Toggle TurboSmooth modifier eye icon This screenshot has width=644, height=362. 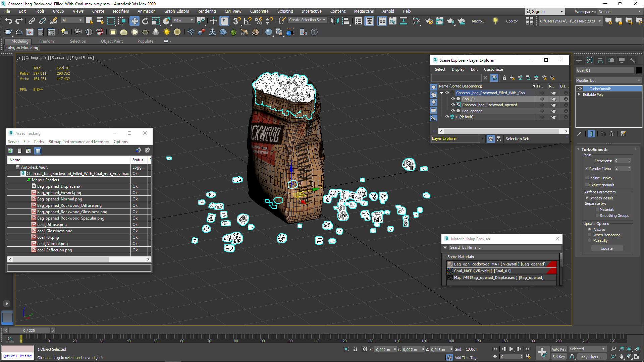tap(580, 89)
